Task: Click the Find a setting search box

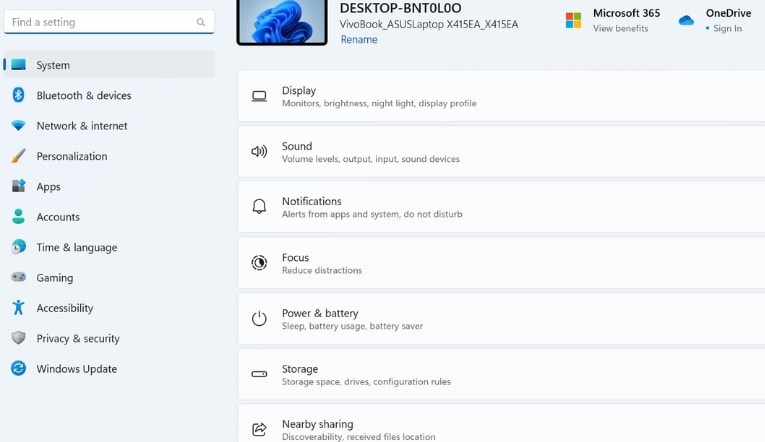Action: pyautogui.click(x=109, y=22)
